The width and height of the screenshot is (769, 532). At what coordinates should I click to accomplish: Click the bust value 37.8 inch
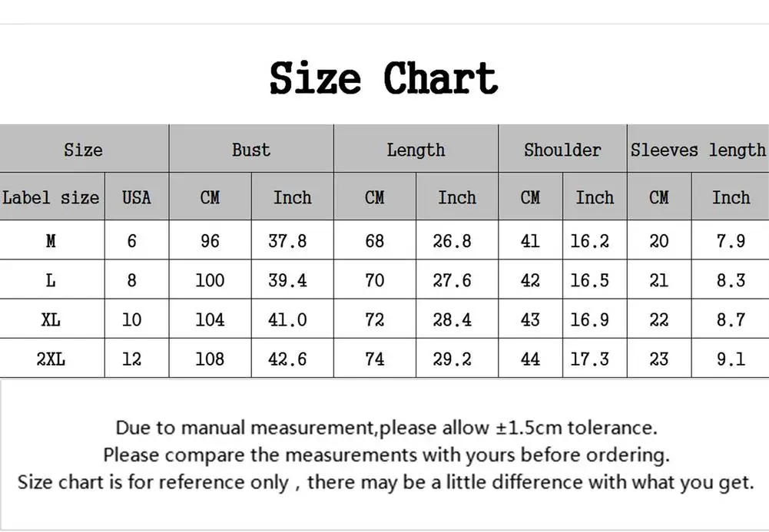tap(287, 241)
